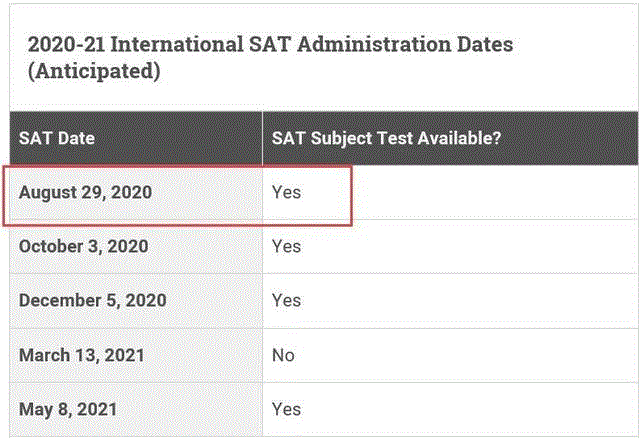
Task: Select "No" for March 13, 2021
Action: point(283,355)
